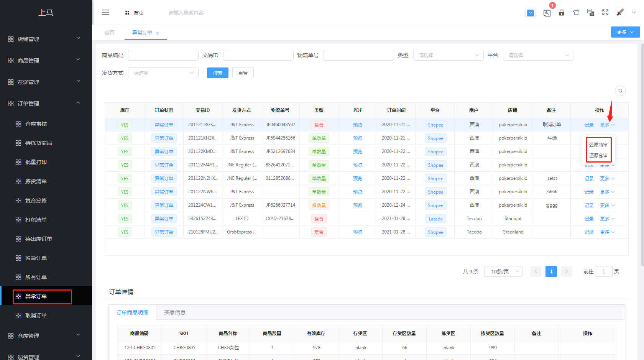Enter fullscreen with the expand icon
This screenshot has height=360, width=644.
[x=605, y=13]
